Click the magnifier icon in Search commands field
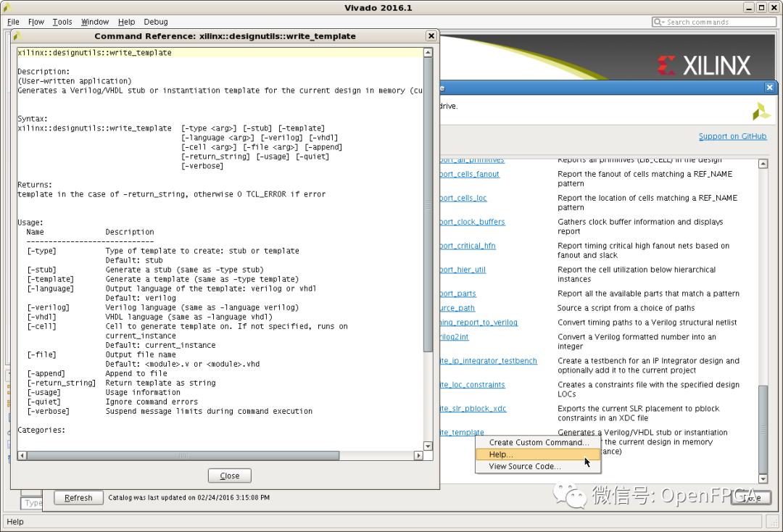The width and height of the screenshot is (783, 532). coord(657,22)
